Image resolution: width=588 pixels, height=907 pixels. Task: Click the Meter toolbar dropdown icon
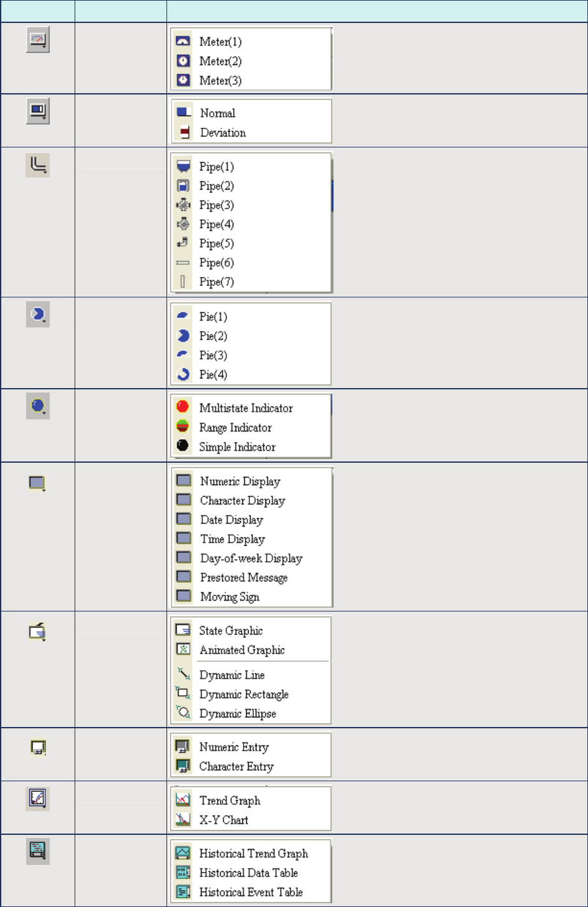pos(38,42)
